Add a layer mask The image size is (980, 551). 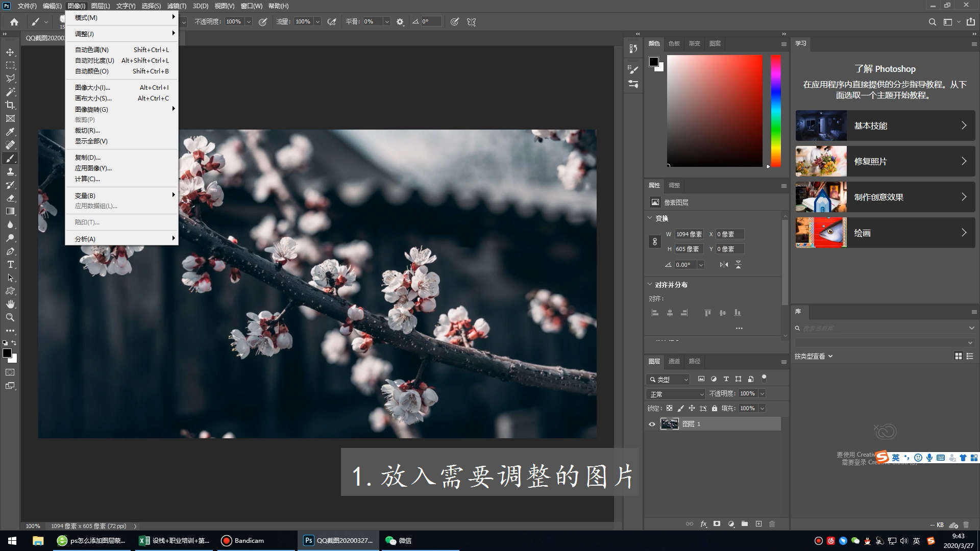(717, 524)
